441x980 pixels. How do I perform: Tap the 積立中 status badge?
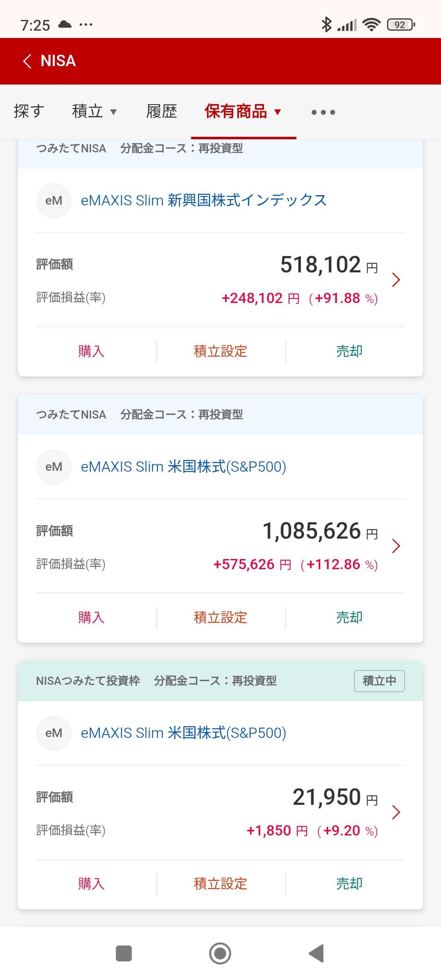[x=379, y=681]
